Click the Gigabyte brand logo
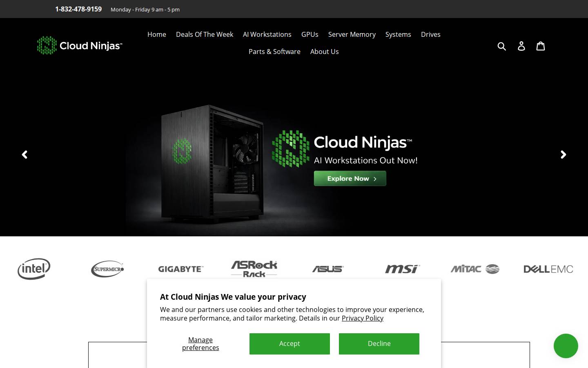Viewport: 588px width, 368px height. [x=181, y=269]
